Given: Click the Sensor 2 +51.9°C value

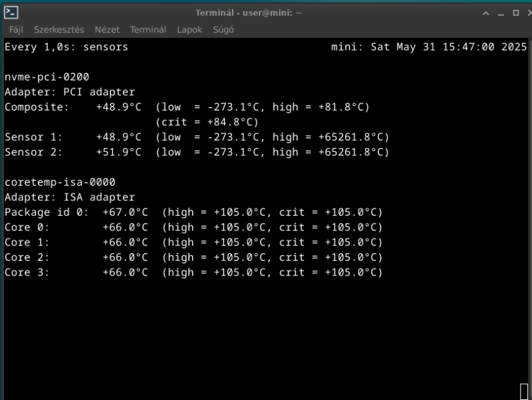Looking at the screenshot, I should [x=119, y=152].
